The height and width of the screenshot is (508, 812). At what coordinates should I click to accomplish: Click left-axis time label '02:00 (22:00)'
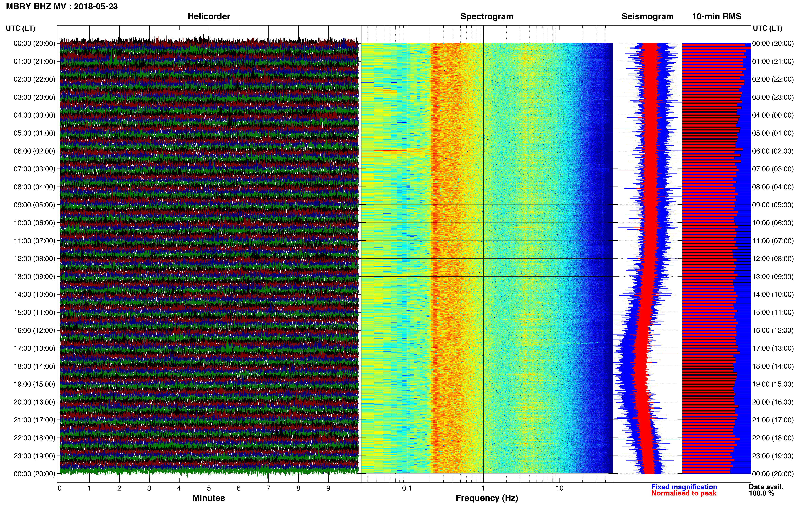34,79
